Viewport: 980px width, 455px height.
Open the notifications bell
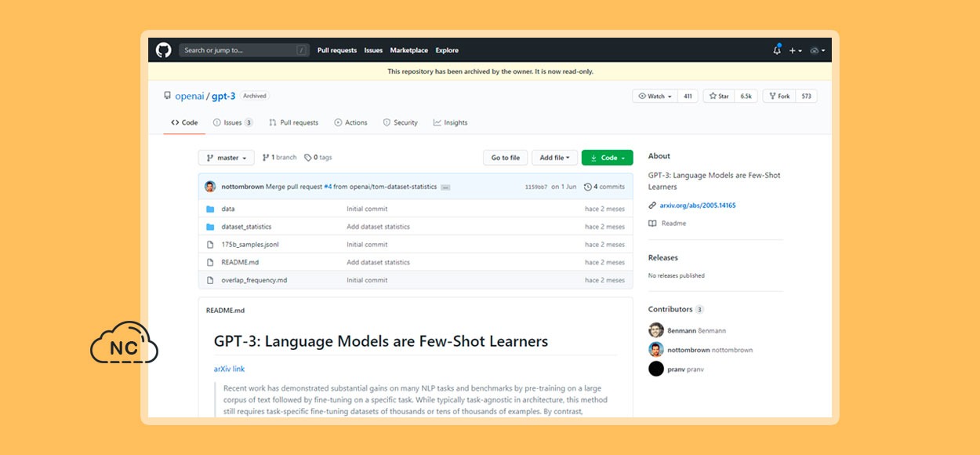click(777, 50)
